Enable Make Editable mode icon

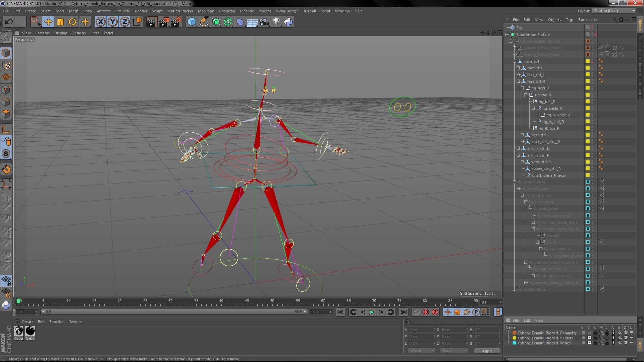click(x=6, y=38)
